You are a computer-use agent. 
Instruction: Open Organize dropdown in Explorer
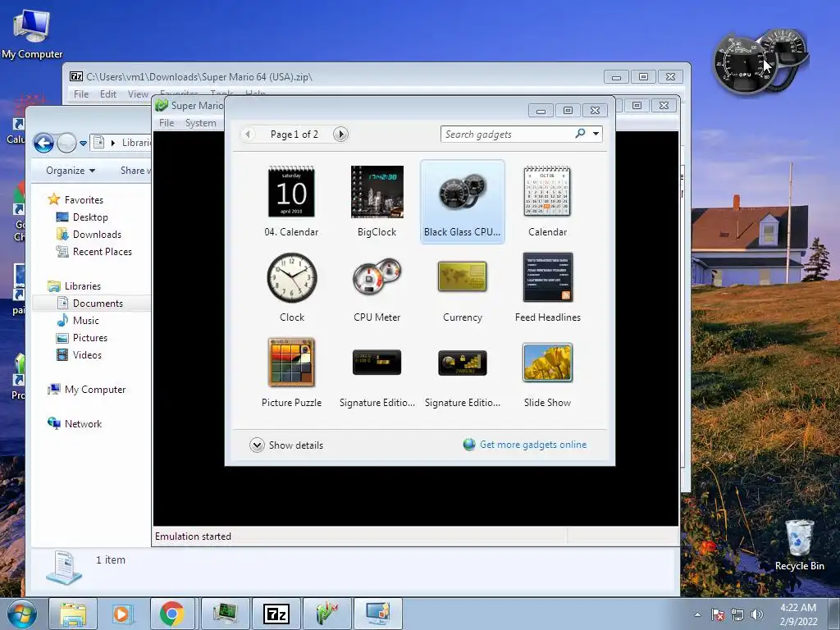pos(71,171)
